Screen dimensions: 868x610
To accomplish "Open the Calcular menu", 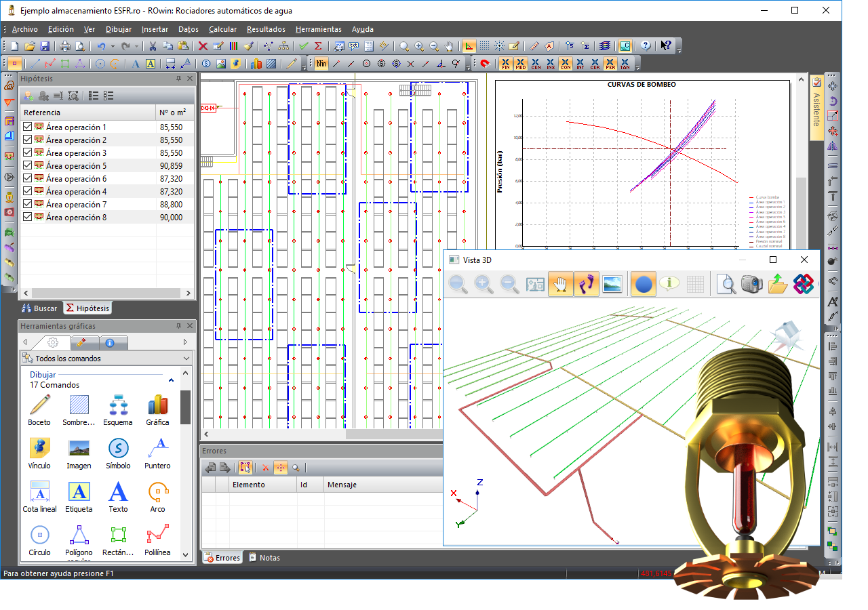I will pyautogui.click(x=222, y=29).
